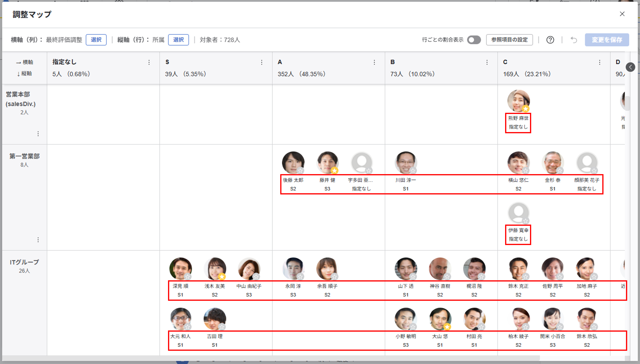
Task: Click the help question mark icon
Action: [x=550, y=40]
